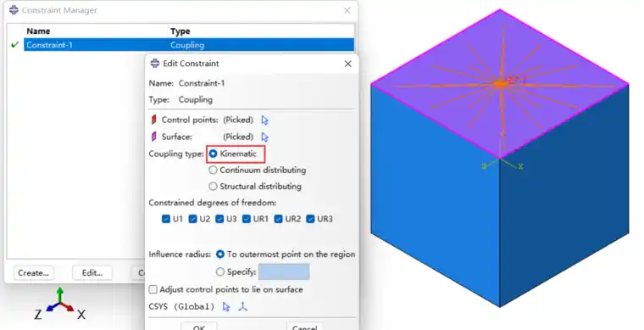The image size is (644, 330).
Task: Click Cancel in Edit Constraint dialog
Action: tap(304, 327)
